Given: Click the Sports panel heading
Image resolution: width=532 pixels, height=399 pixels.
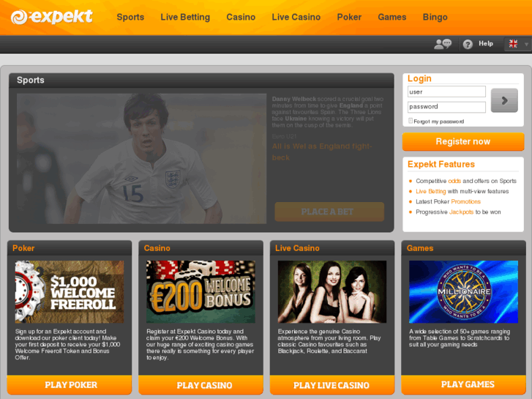Looking at the screenshot, I should click(x=31, y=80).
